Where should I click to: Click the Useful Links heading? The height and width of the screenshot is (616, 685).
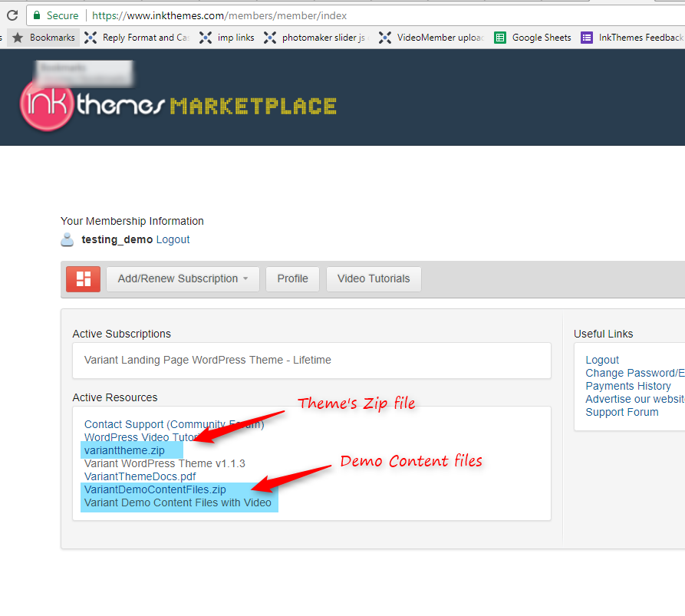click(x=604, y=334)
